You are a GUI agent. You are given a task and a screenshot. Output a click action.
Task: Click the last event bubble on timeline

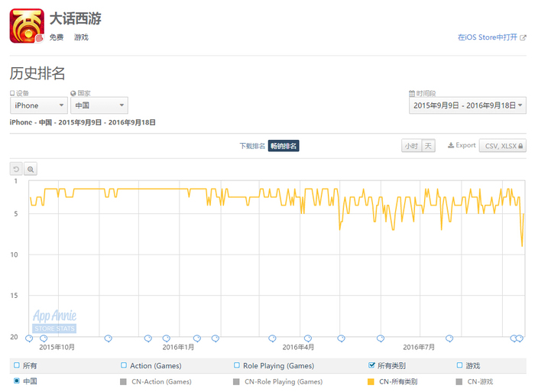520,339
